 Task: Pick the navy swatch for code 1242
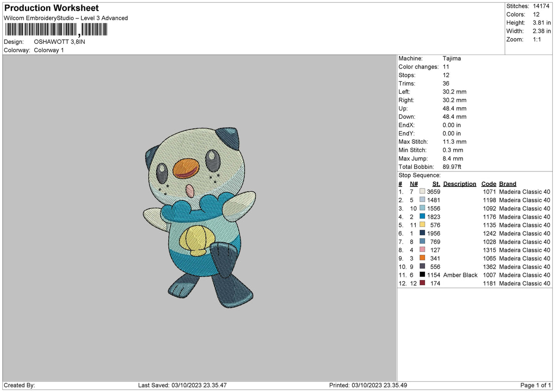click(422, 233)
